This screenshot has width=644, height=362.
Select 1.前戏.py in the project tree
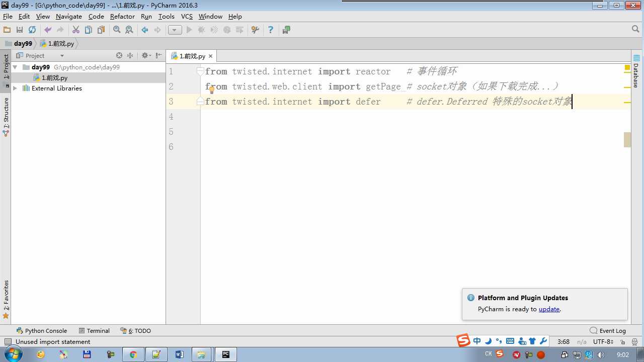coord(54,78)
